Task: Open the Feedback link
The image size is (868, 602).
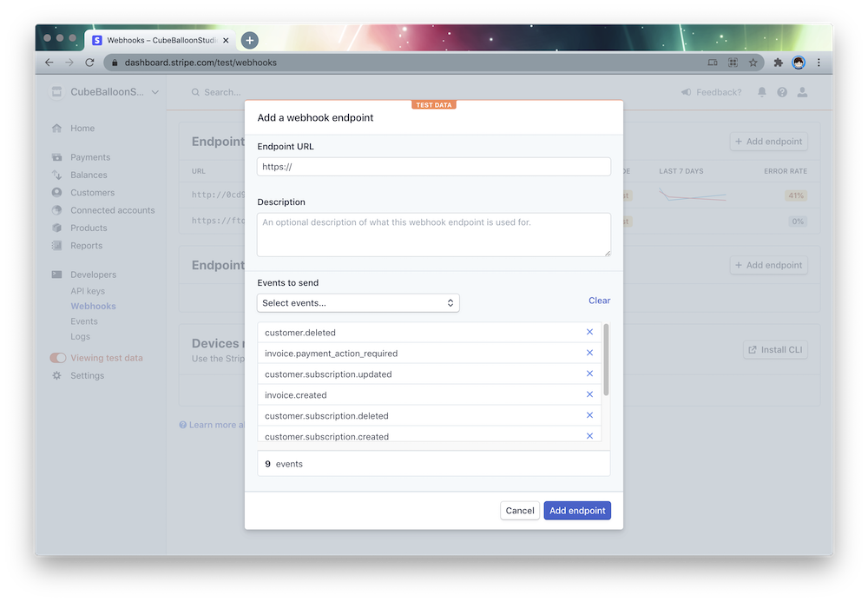Action: pyautogui.click(x=712, y=92)
